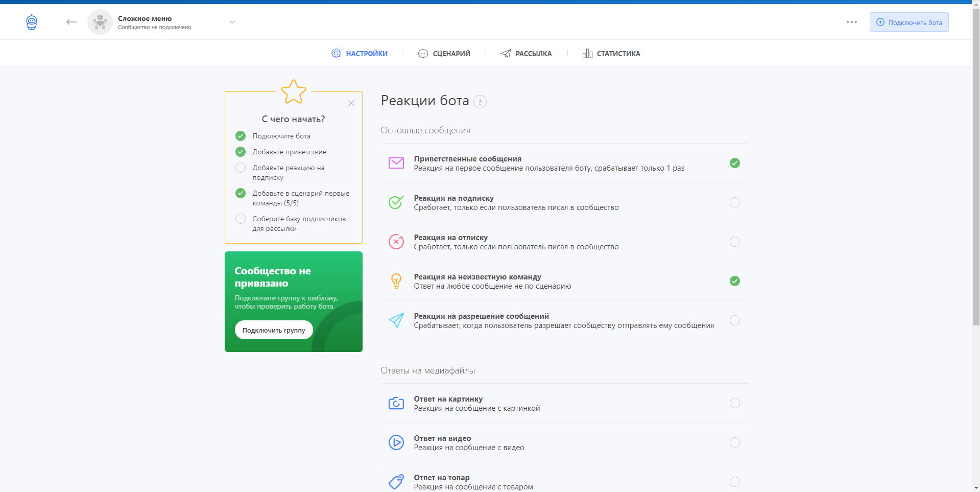The width and height of the screenshot is (980, 492).
Task: Switch to the Рассылка tab
Action: tap(527, 54)
